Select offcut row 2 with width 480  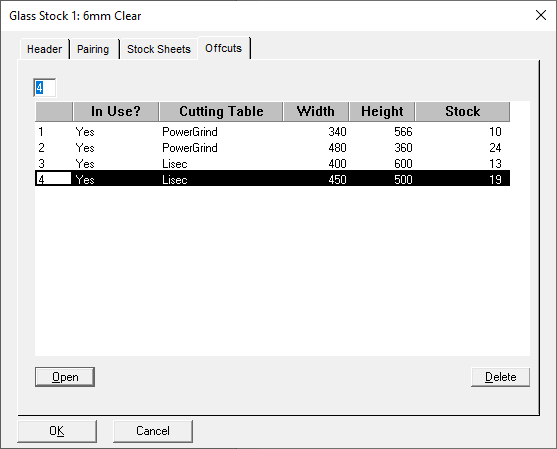[x=272, y=148]
